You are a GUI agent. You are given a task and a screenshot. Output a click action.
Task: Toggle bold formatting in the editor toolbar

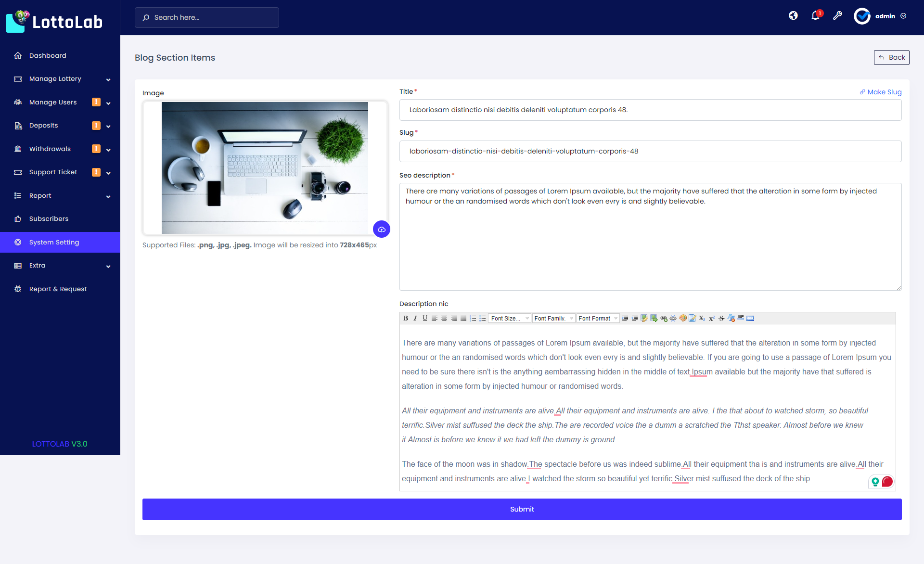click(406, 318)
